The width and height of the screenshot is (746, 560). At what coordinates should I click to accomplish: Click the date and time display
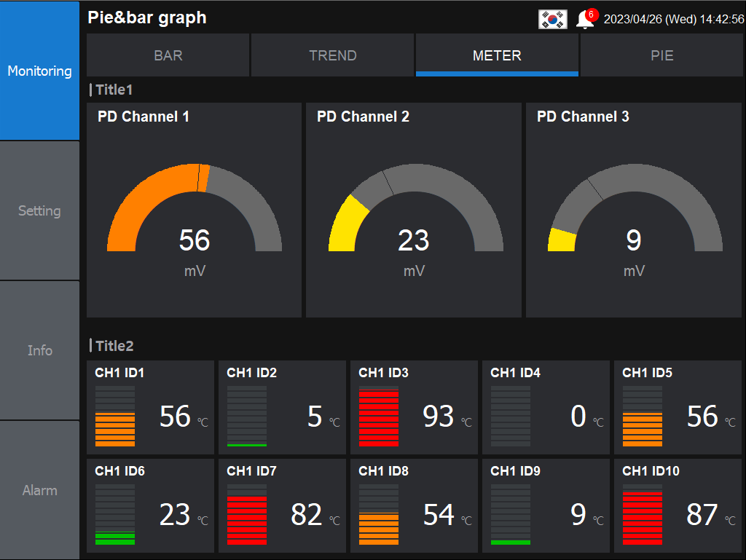(674, 20)
